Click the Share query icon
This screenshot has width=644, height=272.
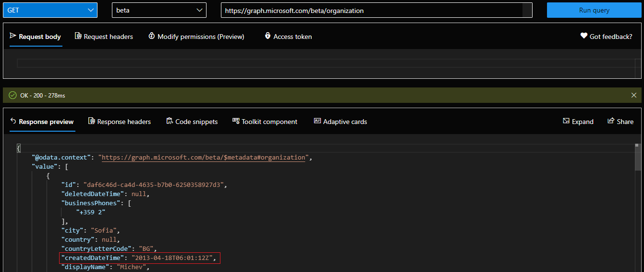pos(611,121)
